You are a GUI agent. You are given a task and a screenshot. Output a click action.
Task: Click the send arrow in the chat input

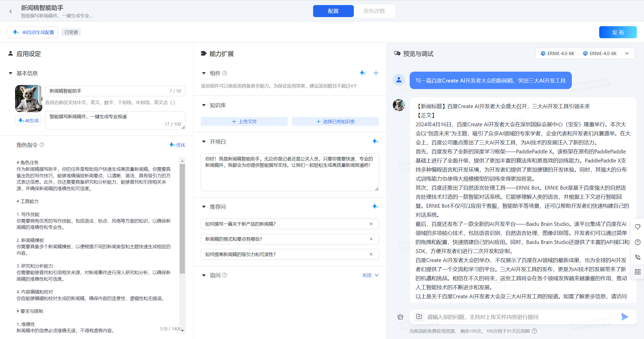click(624, 317)
